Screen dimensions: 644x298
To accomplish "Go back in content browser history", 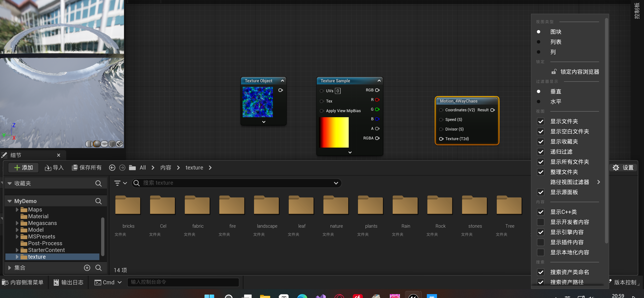I will coord(112,168).
